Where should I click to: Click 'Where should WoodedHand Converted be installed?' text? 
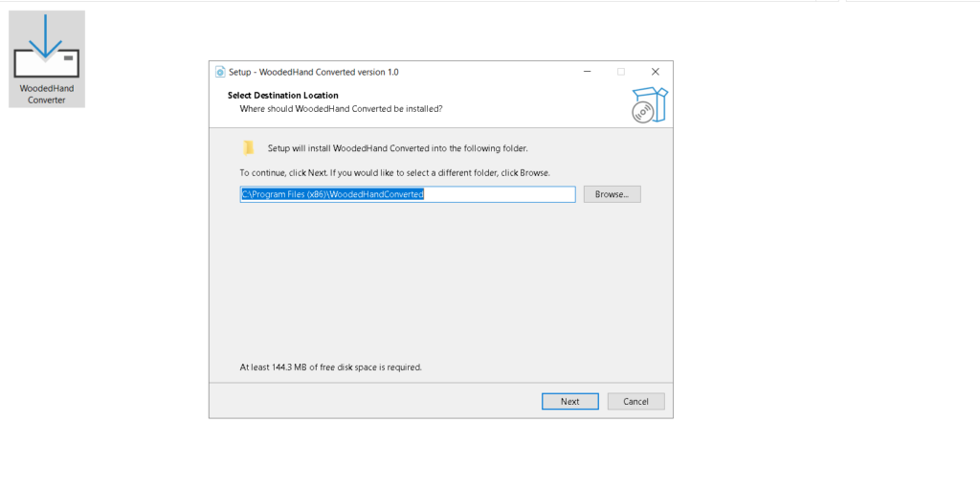coord(340,109)
